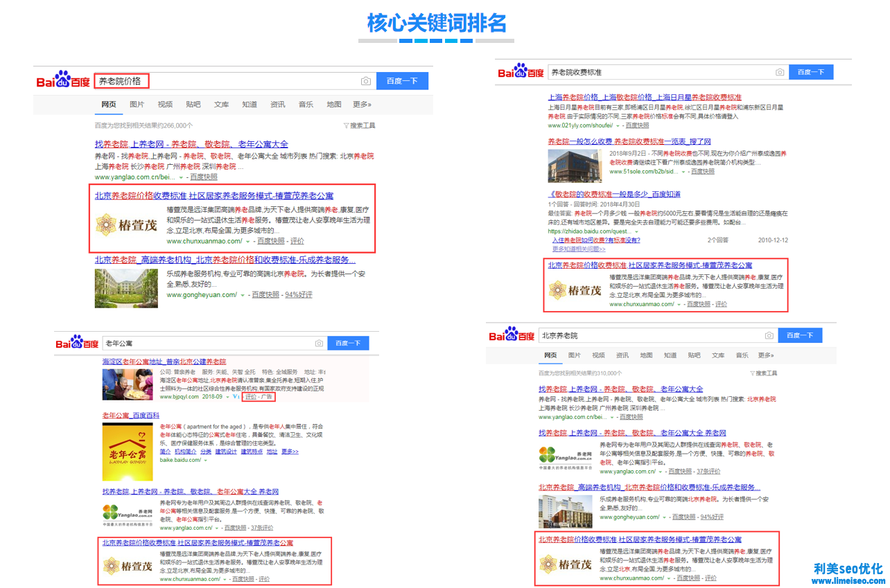Click 评价 beside www.chunxuanmao.com in 养老院收费标准 results

tap(721, 304)
